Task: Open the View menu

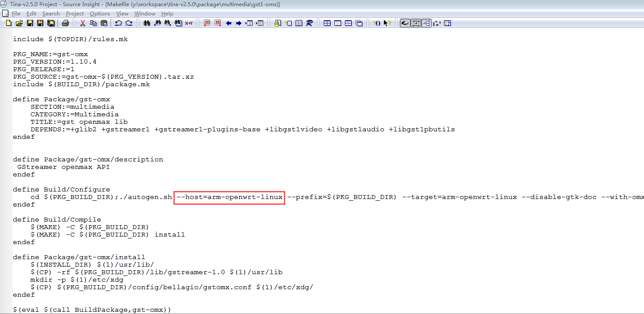Action: pos(123,14)
